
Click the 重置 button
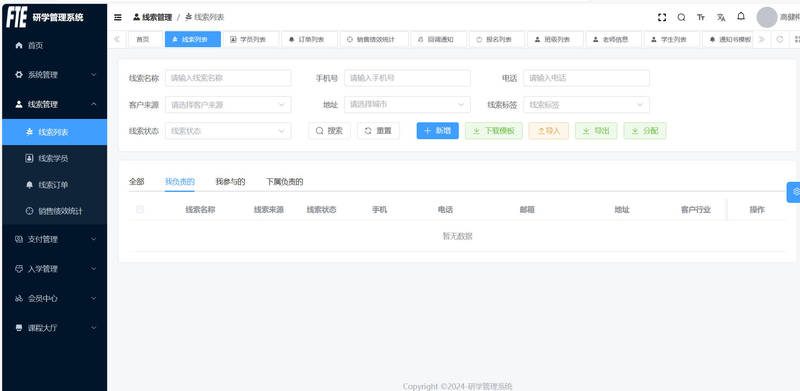pos(378,131)
